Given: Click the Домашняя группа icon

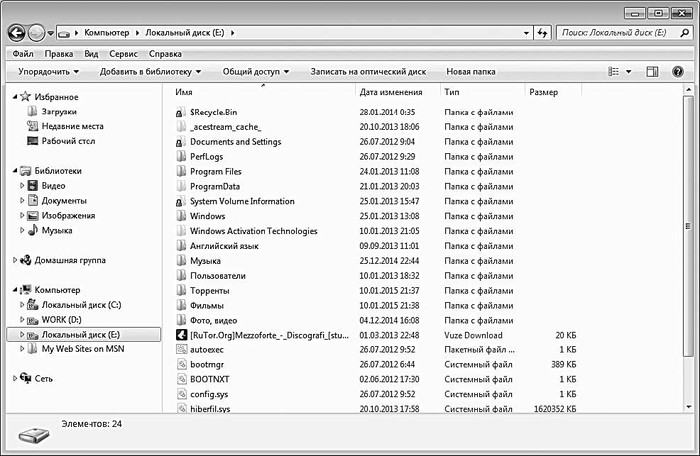Looking at the screenshot, I should 26,260.
